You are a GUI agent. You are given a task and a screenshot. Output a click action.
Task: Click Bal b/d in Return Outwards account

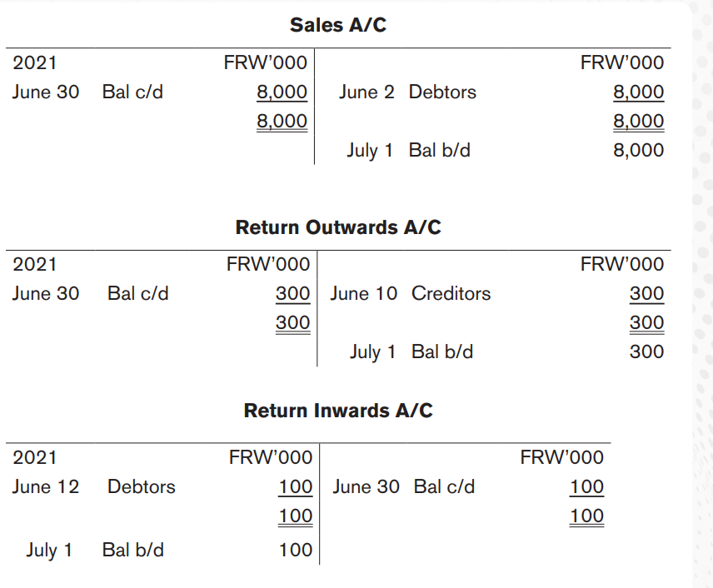point(442,351)
